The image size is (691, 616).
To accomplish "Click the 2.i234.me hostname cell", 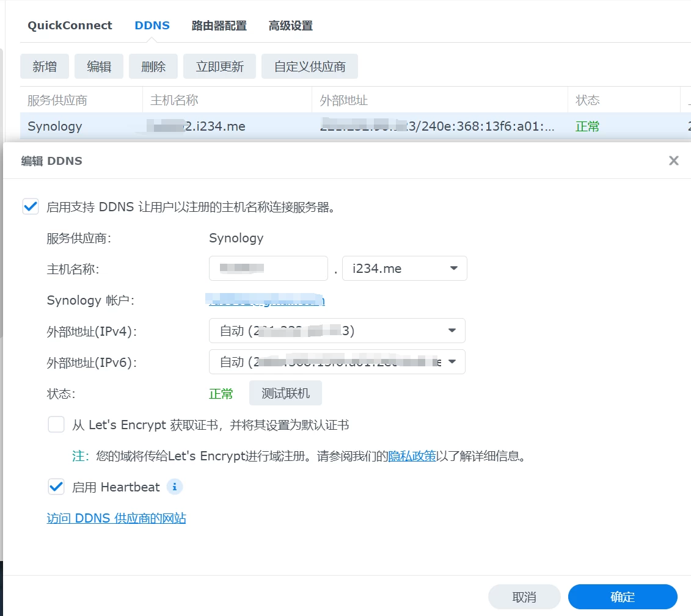I will (197, 126).
